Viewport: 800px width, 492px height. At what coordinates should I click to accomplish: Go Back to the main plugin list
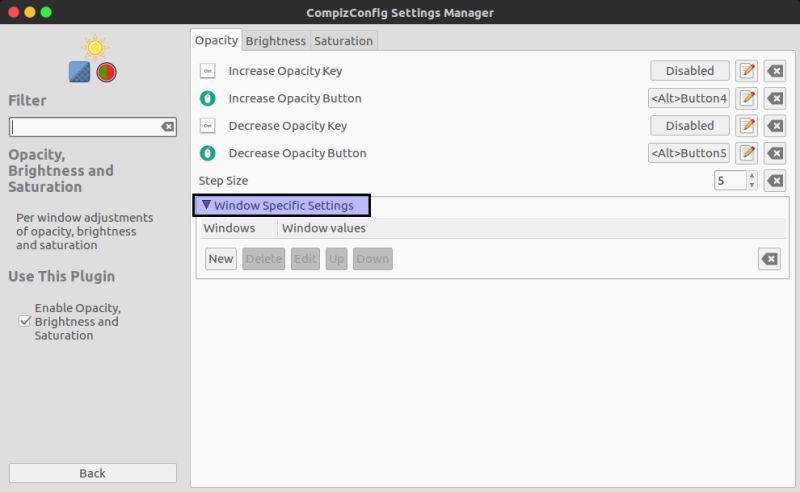pyautogui.click(x=93, y=473)
